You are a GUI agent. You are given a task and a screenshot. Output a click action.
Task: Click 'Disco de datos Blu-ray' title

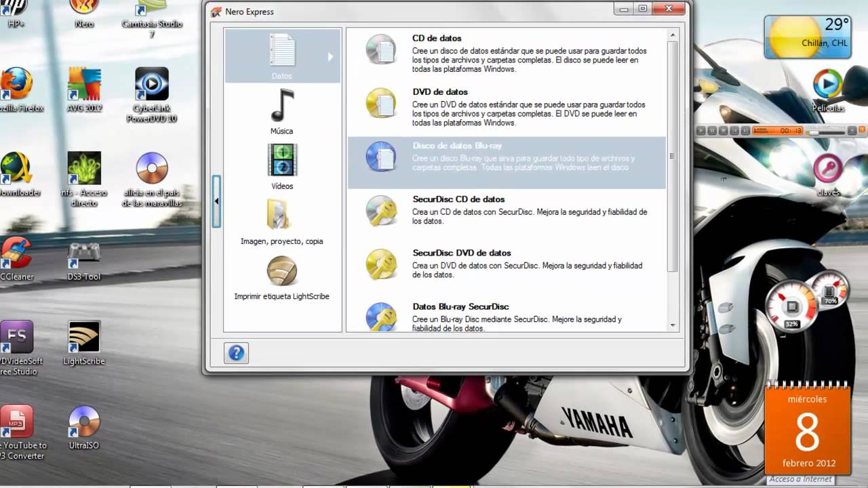[457, 146]
